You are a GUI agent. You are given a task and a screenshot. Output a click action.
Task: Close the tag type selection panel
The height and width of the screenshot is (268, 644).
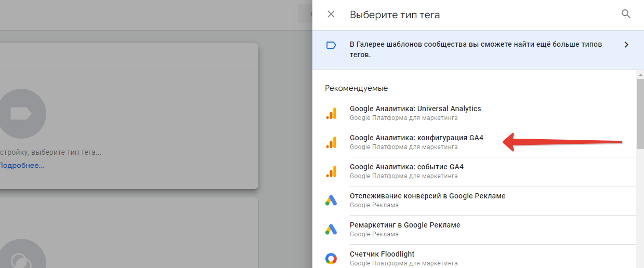pos(331,15)
